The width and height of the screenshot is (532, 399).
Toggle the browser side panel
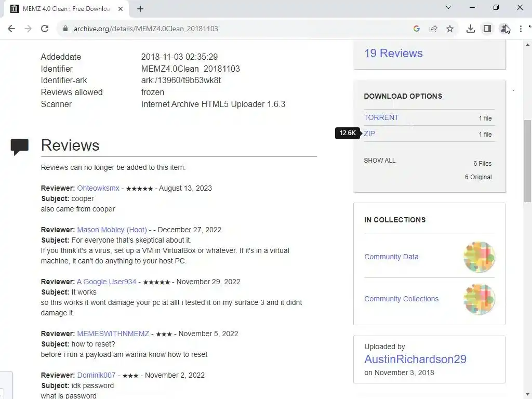(x=487, y=29)
